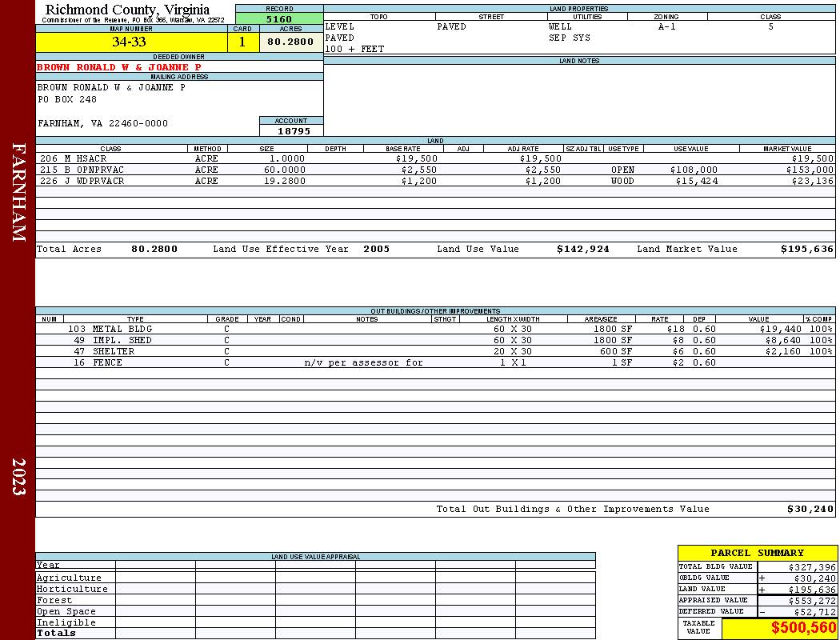Click the use value $108,000
840x640 pixels.
point(694,170)
